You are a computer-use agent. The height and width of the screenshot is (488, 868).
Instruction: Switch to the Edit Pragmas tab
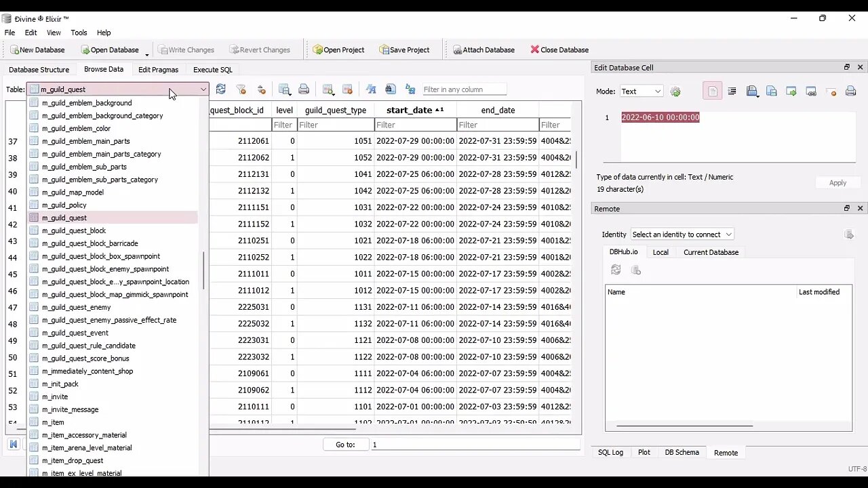click(x=158, y=69)
